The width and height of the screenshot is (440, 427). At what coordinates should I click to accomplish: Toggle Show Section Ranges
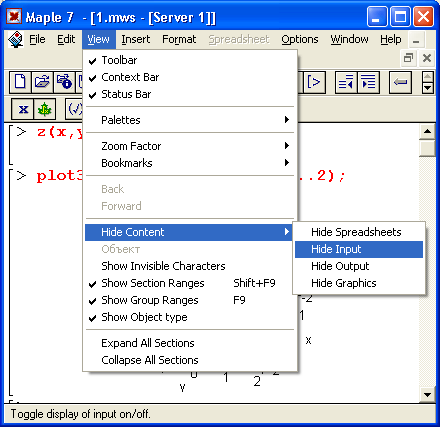[x=190, y=283]
